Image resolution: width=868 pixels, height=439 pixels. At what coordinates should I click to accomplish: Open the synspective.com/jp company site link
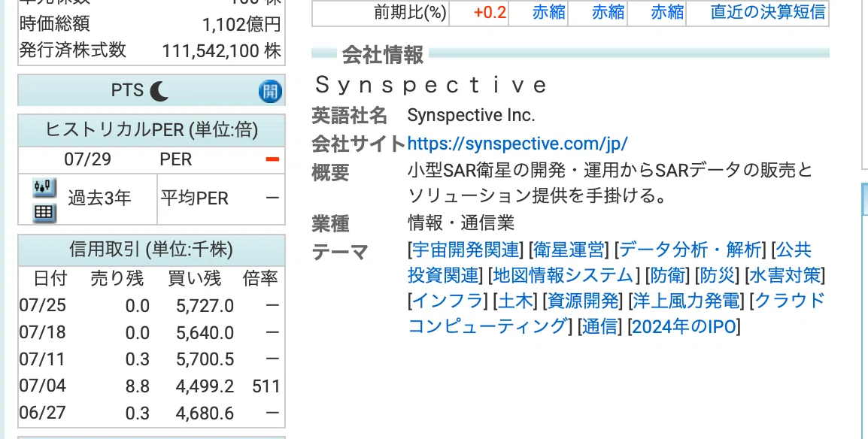point(517,144)
